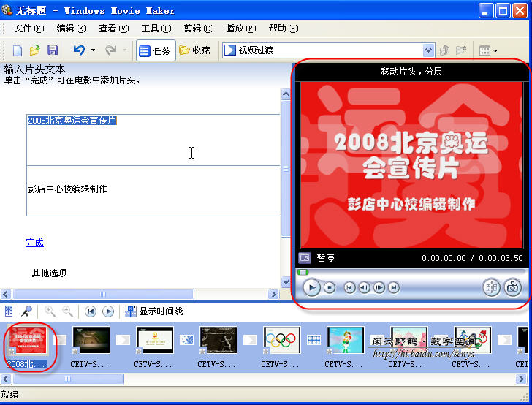The width and height of the screenshot is (532, 405).
Task: Click the redo arrow icon
Action: click(110, 50)
